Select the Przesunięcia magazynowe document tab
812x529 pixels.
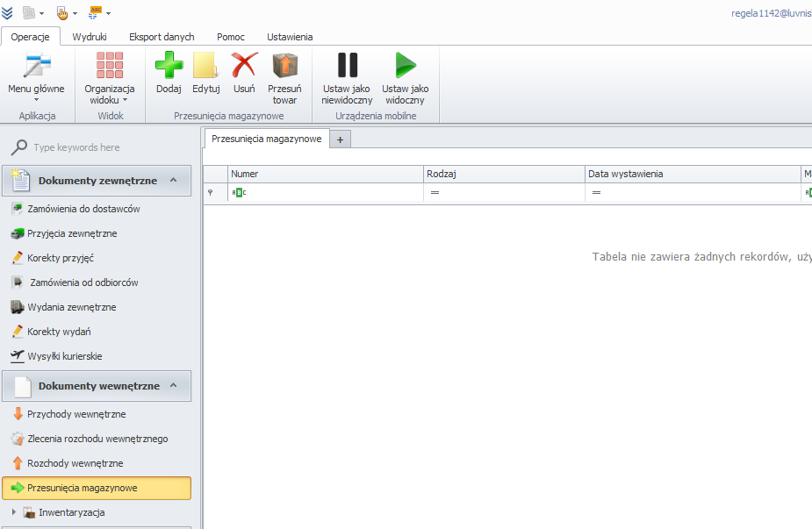(267, 139)
